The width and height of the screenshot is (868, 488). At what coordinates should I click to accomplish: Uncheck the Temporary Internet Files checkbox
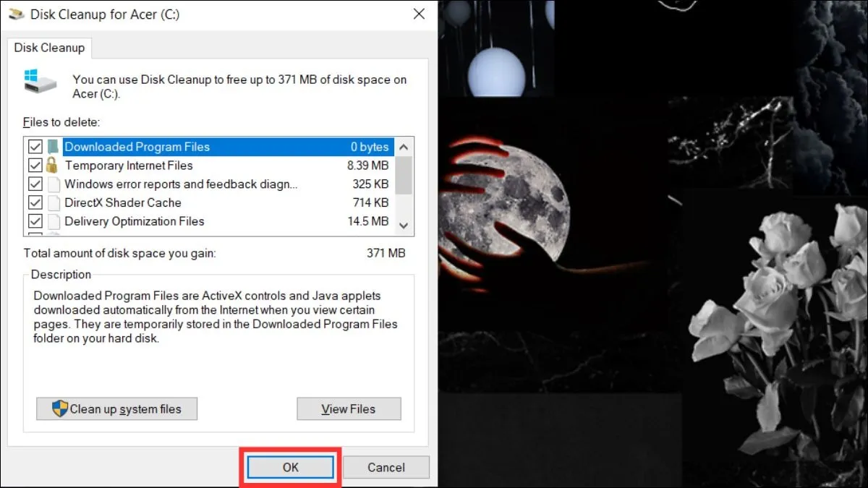tap(35, 166)
